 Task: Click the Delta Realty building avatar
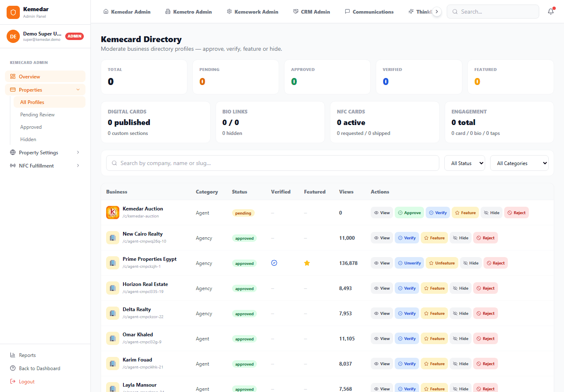(x=113, y=313)
